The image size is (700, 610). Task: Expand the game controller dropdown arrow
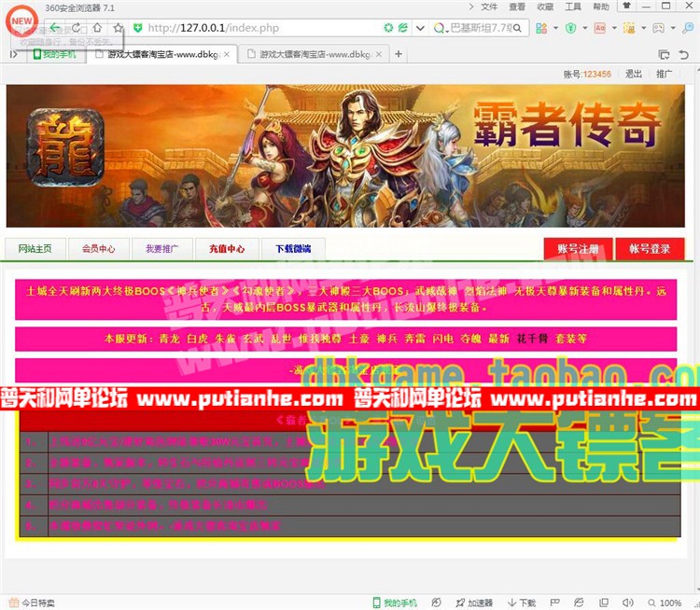point(673,28)
